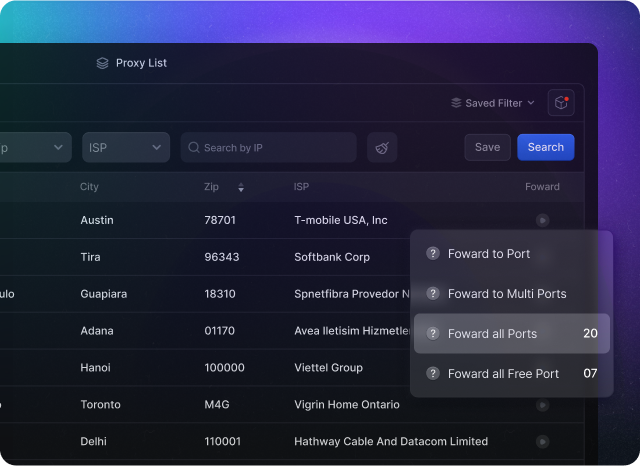This screenshot has height=466, width=640.
Task: Click help icon beside Foward all Free Port
Action: tap(433, 374)
